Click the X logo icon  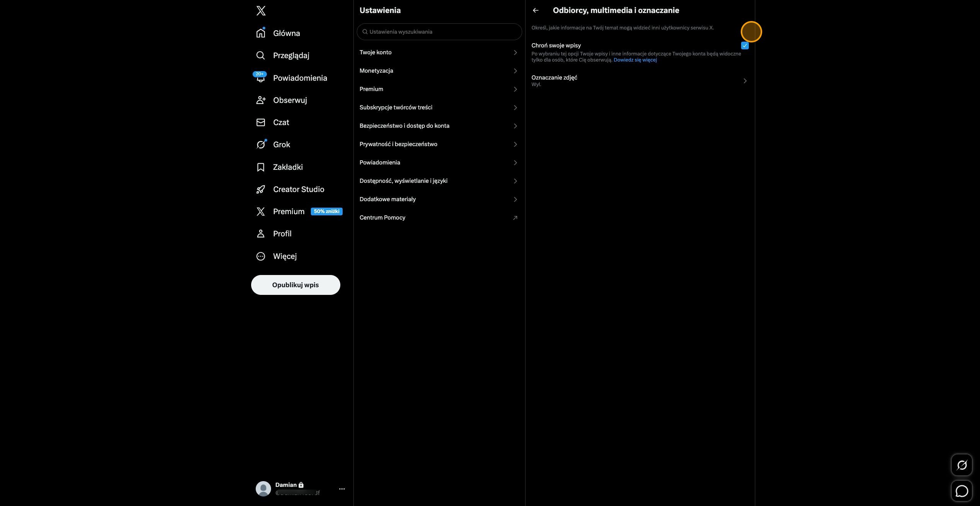[x=261, y=11]
